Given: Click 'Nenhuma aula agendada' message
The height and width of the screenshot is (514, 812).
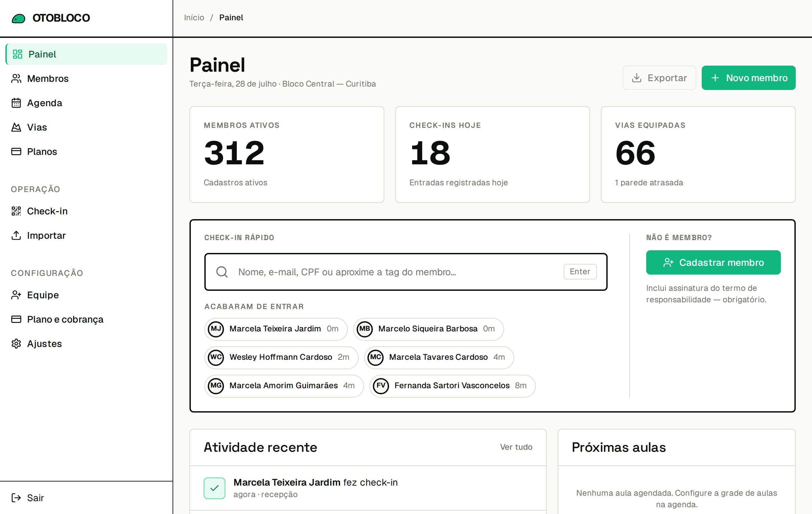Looking at the screenshot, I should pyautogui.click(x=677, y=499).
